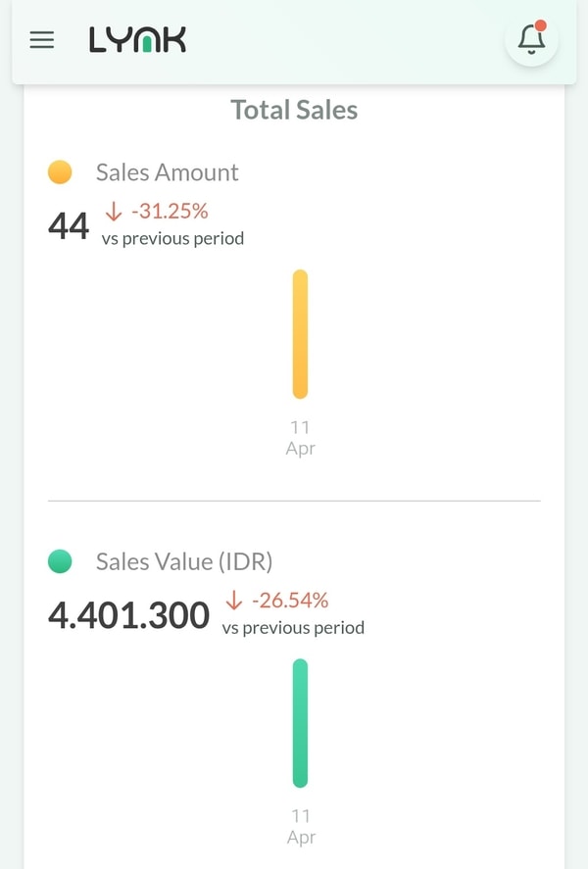
Task: Click the sales value figure 4.401.300
Action: 128,615
